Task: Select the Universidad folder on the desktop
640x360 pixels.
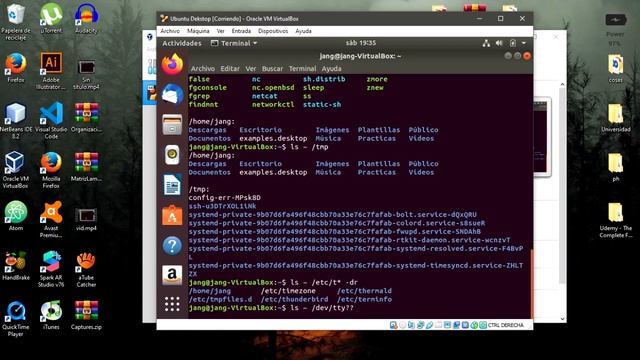Action: pyautogui.click(x=616, y=118)
